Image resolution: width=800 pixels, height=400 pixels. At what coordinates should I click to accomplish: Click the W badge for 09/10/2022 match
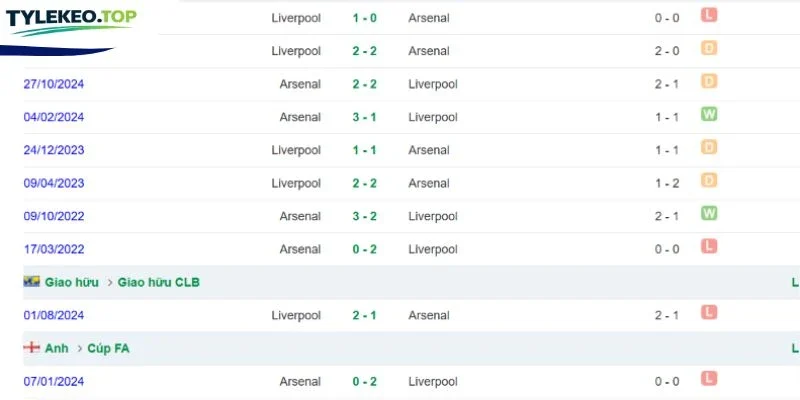tap(709, 213)
